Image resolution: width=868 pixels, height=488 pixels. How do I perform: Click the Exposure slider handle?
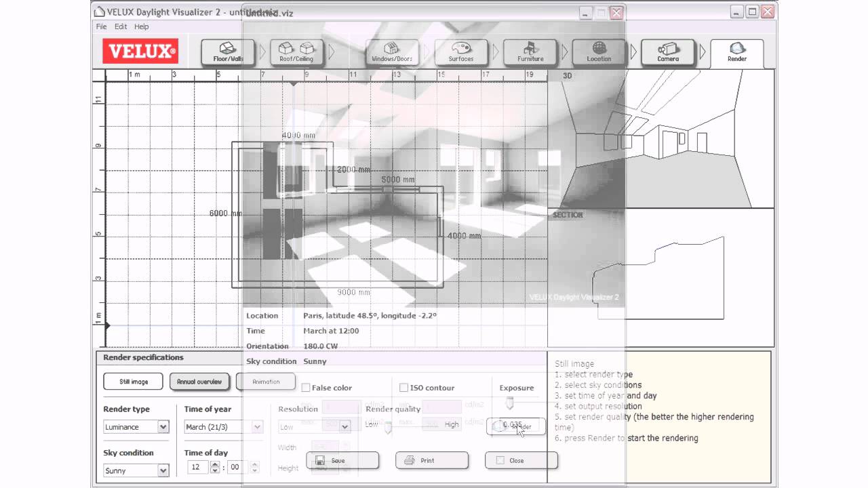click(x=510, y=404)
